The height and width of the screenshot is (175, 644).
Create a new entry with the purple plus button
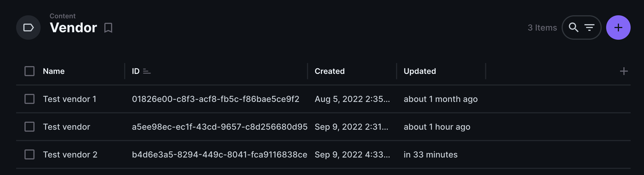(618, 27)
